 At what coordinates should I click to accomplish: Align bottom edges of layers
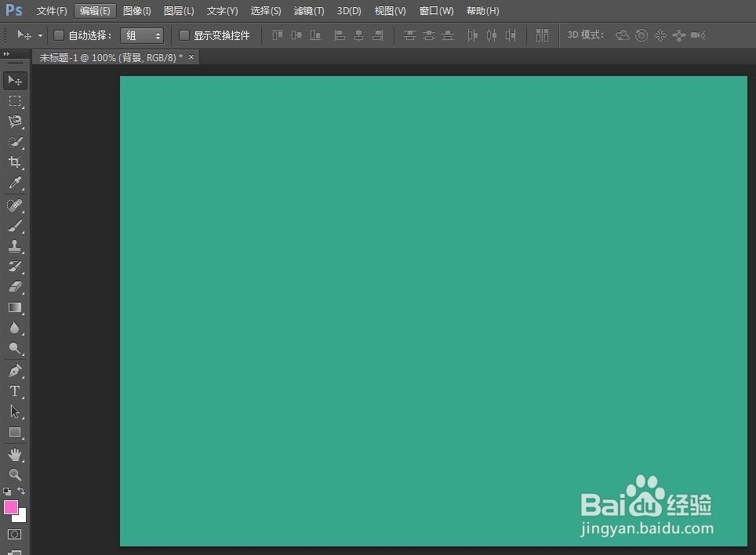[315, 35]
